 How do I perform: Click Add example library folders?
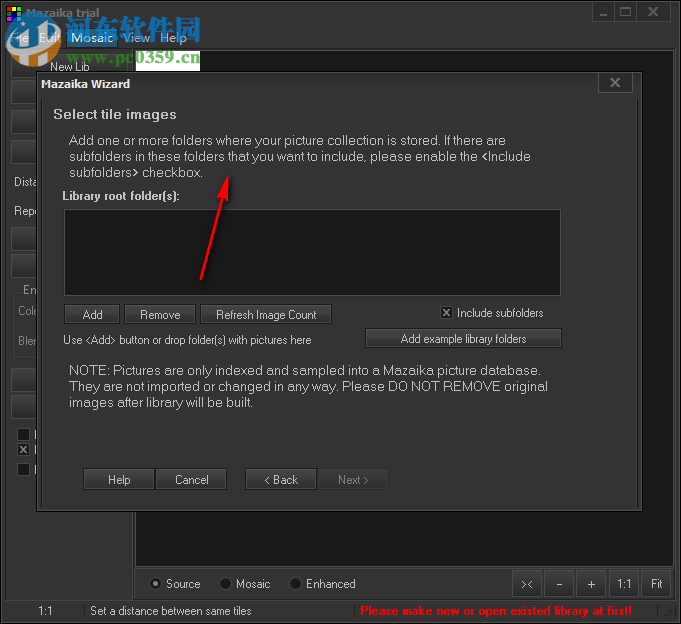[463, 338]
